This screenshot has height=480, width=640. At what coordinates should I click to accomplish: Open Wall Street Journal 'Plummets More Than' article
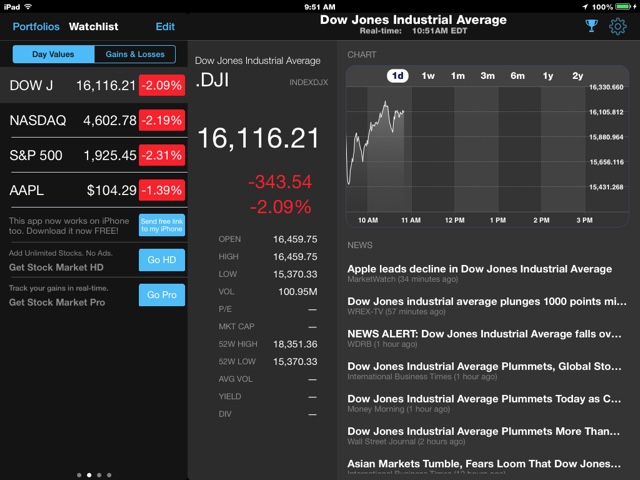[483, 436]
